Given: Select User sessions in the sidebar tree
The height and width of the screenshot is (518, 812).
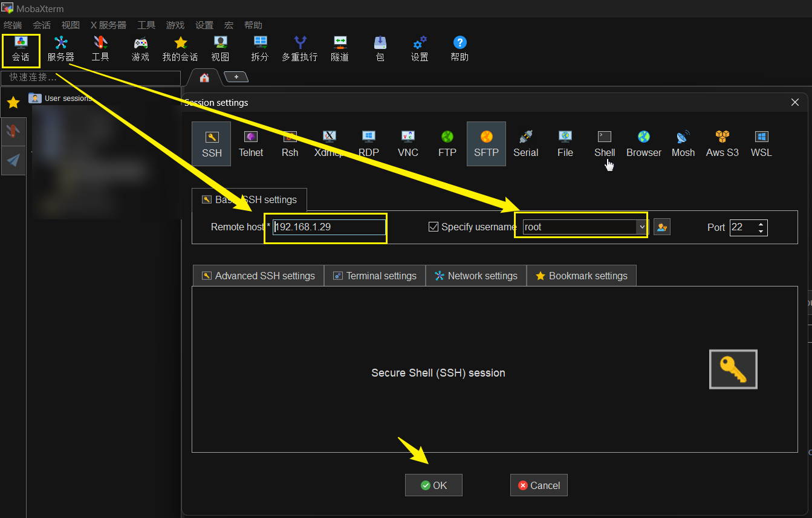Looking at the screenshot, I should pyautogui.click(x=60, y=98).
